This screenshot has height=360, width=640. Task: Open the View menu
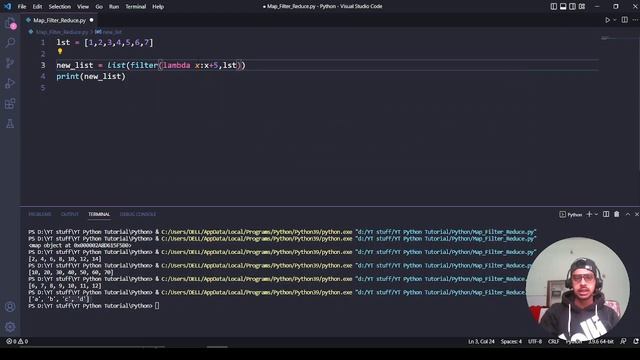[x=83, y=7]
